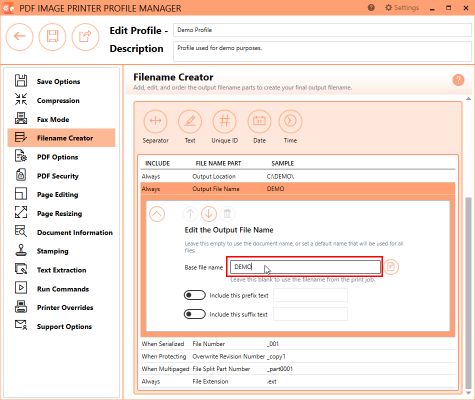Open Compression section
The height and width of the screenshot is (400, 475).
click(61, 100)
